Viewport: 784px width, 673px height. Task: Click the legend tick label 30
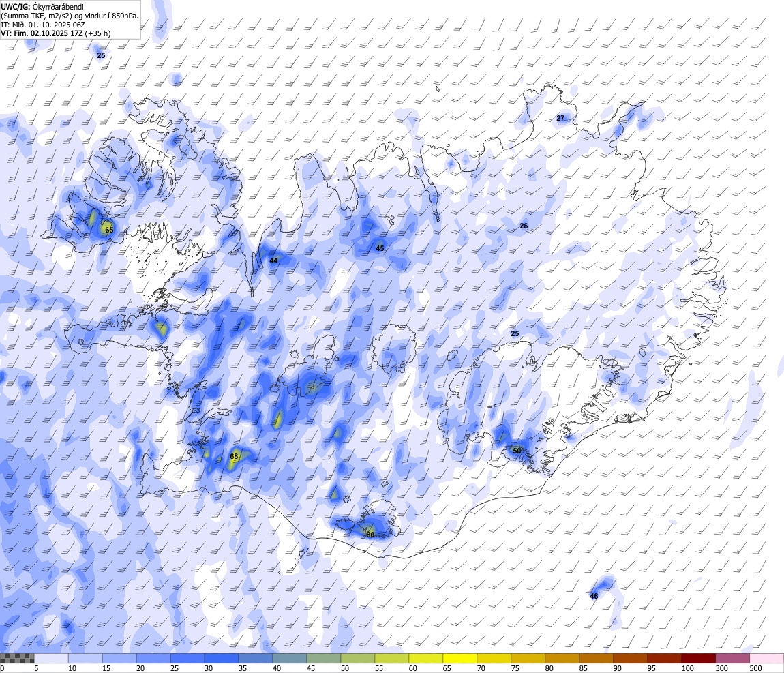(209, 668)
